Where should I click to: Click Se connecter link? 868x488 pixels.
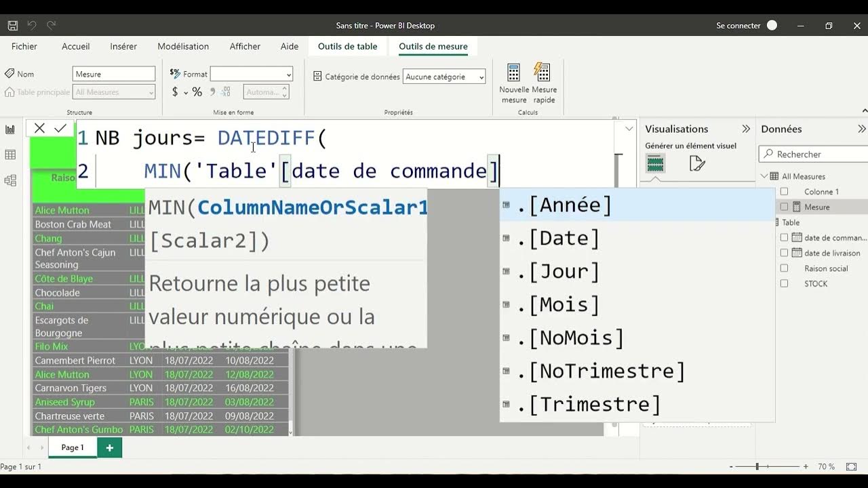click(x=738, y=26)
